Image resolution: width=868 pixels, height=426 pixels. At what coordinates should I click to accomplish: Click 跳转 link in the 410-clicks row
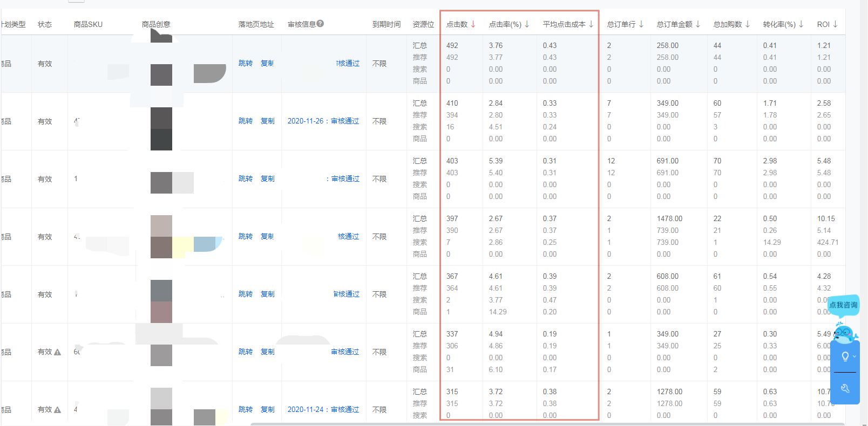246,121
